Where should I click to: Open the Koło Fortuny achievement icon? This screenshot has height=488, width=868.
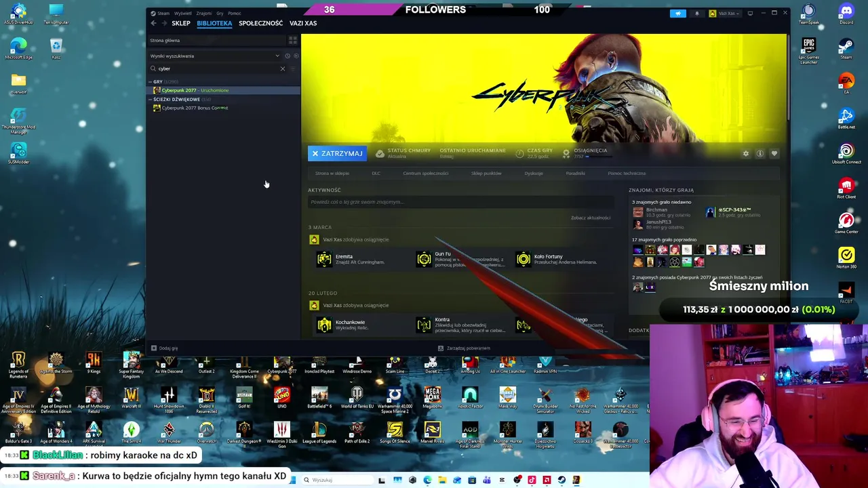(x=524, y=259)
